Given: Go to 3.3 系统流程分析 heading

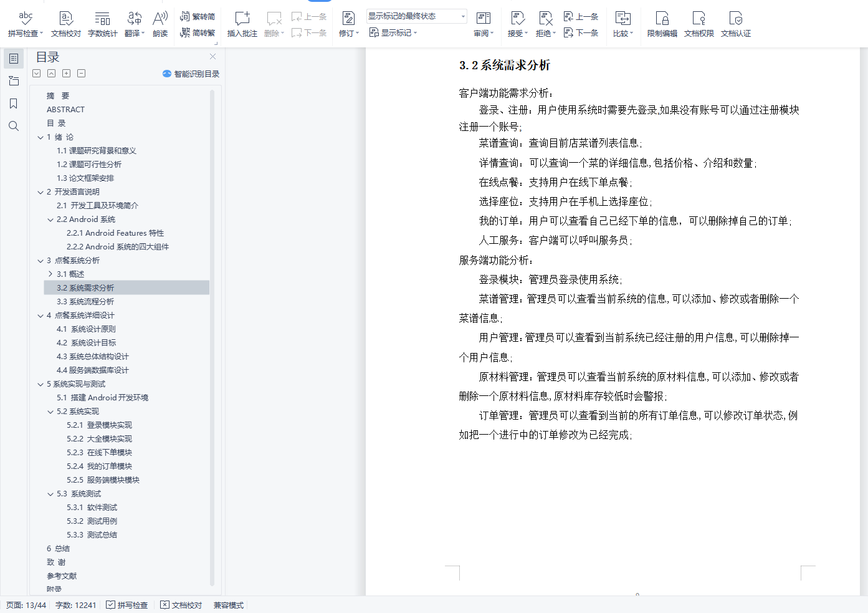Looking at the screenshot, I should pyautogui.click(x=85, y=302).
